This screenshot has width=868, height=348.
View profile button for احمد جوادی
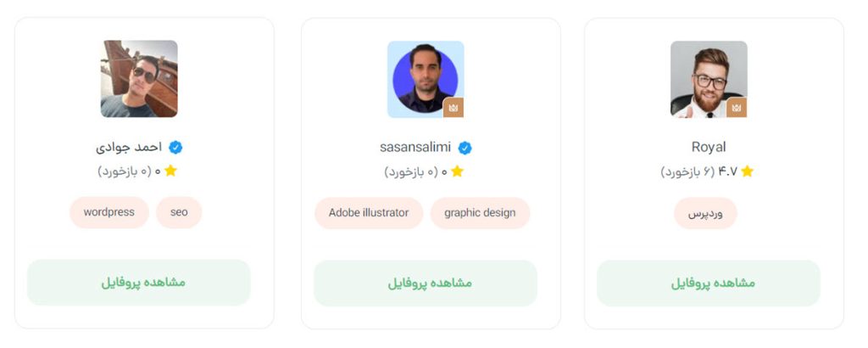139,282
